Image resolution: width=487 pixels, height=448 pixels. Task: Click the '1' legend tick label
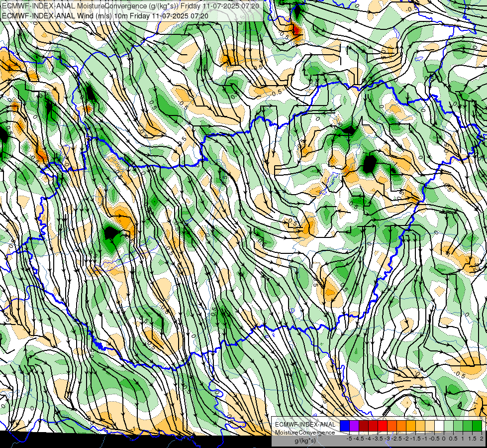[463, 439]
